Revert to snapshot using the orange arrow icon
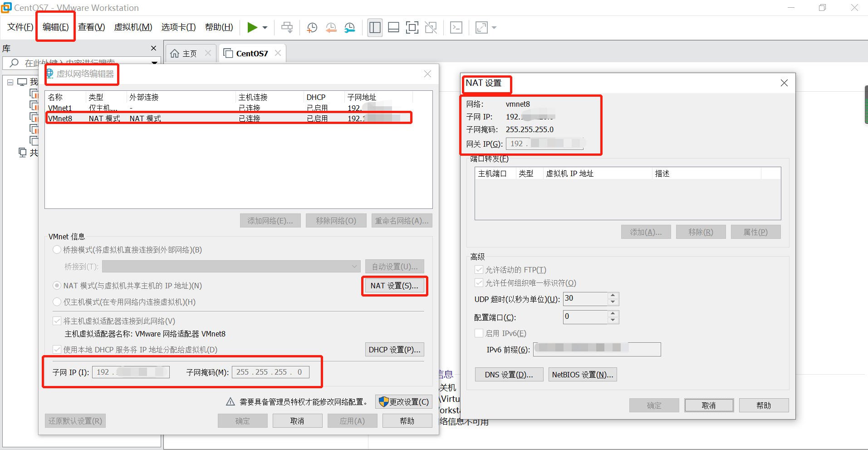 click(x=331, y=28)
